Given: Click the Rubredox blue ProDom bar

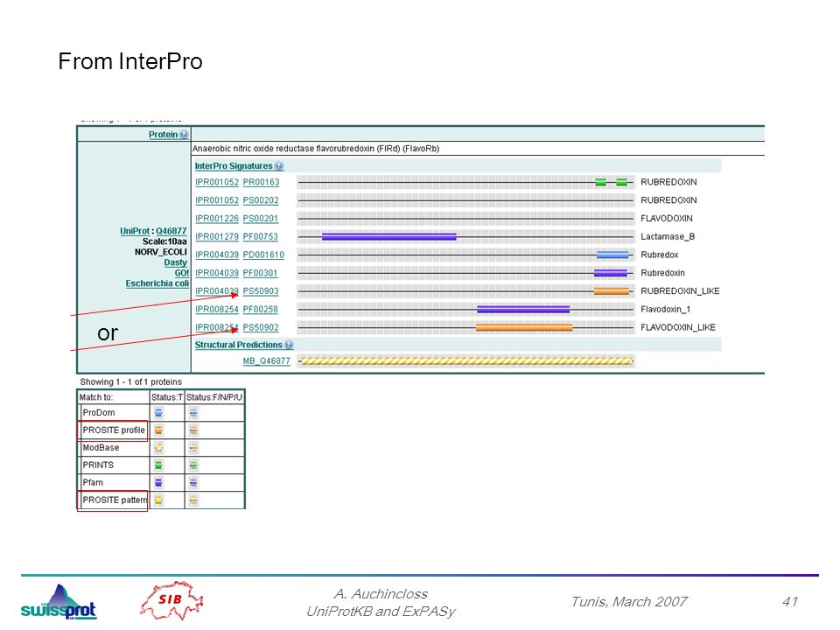Looking at the screenshot, I should point(612,255).
